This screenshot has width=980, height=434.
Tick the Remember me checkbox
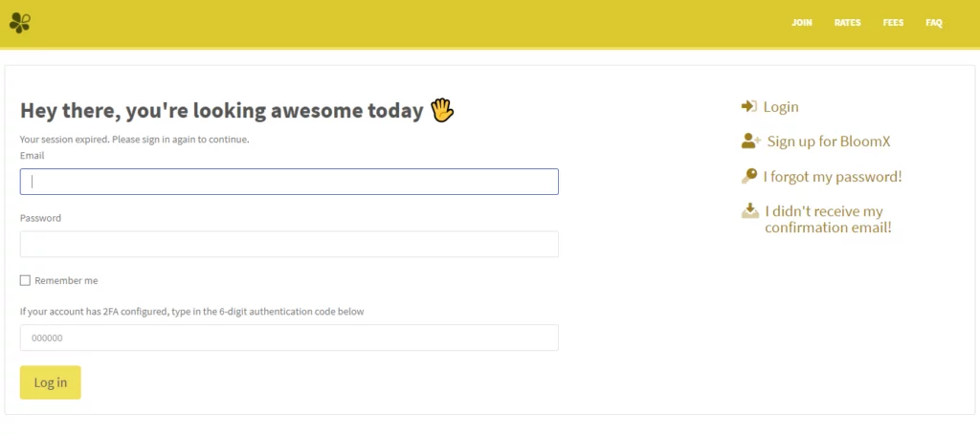click(x=25, y=280)
